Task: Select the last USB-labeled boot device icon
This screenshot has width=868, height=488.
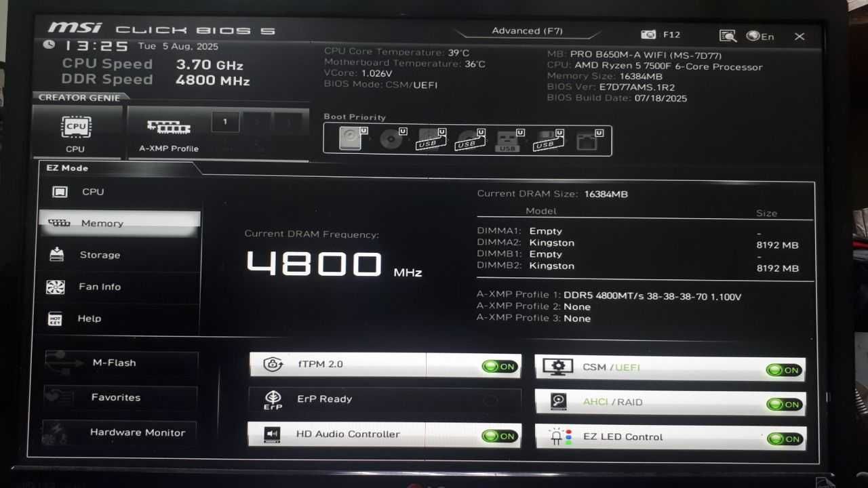Action: [548, 140]
